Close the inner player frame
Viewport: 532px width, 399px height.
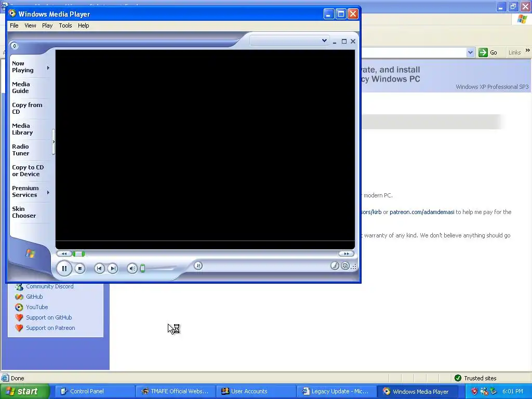pyautogui.click(x=353, y=42)
